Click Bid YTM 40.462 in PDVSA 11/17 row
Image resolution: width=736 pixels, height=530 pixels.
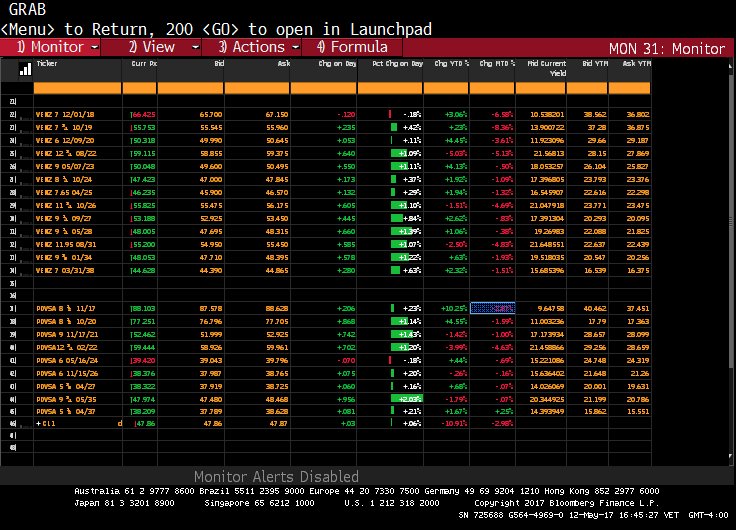pos(595,308)
